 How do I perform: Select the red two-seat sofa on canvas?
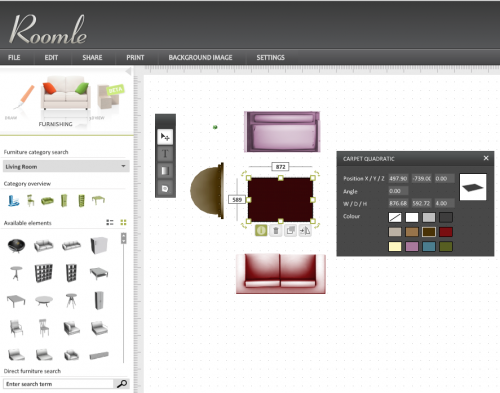tap(281, 274)
